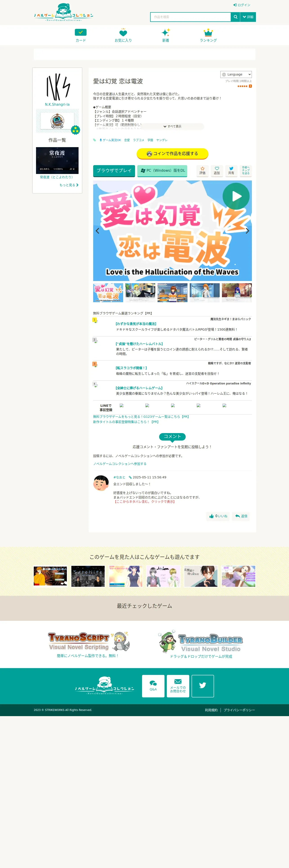289x868 pixels.
Task: Open わずかな勇気が本当の魔法 ranking entry
Action: pyautogui.click(x=136, y=324)
